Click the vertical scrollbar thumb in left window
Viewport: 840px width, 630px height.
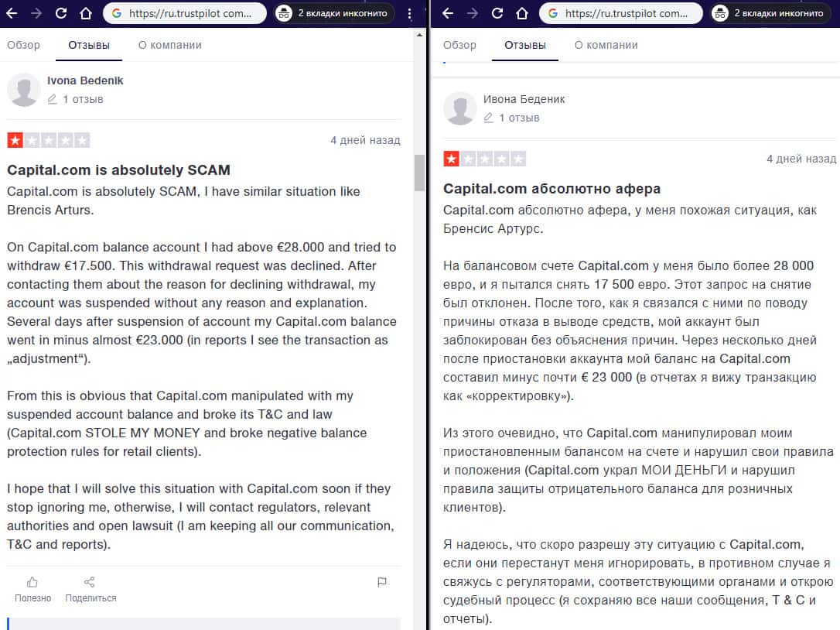[419, 173]
